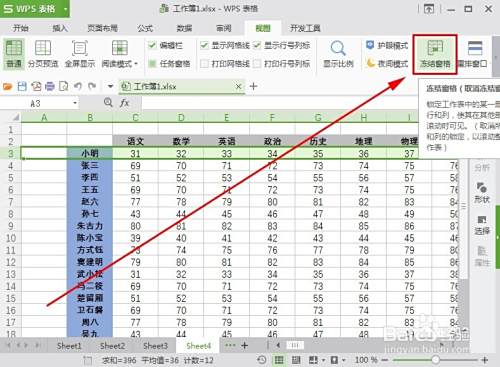The width and height of the screenshot is (500, 367).
Task: Switch to Sheet2 tab
Action: tap(112, 346)
